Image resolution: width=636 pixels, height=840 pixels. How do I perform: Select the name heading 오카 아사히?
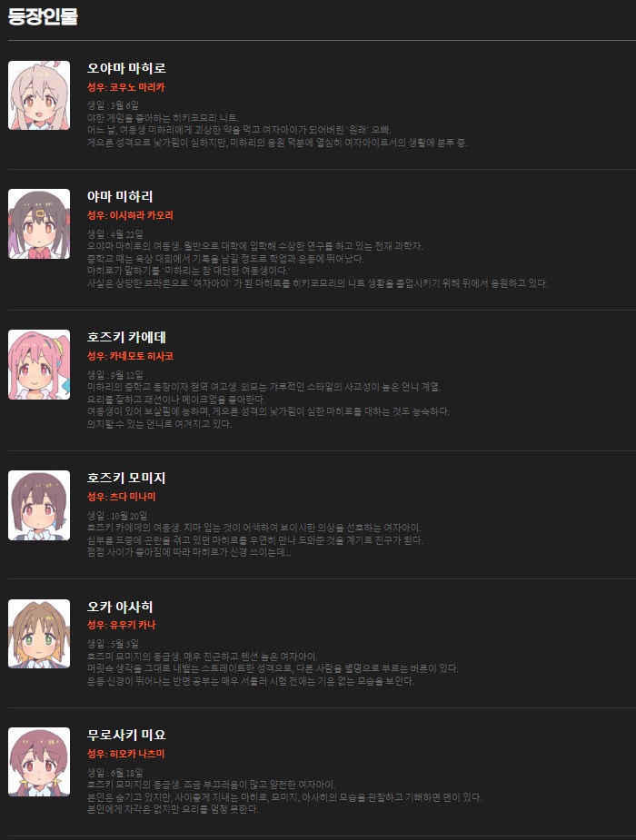[x=120, y=607]
